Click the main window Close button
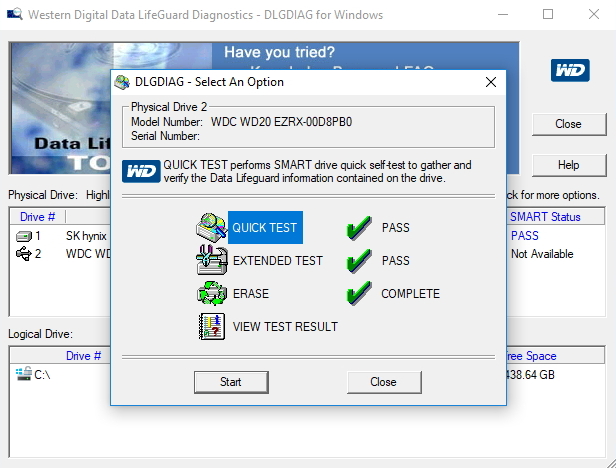Image resolution: width=616 pixels, height=468 pixels. [x=569, y=124]
